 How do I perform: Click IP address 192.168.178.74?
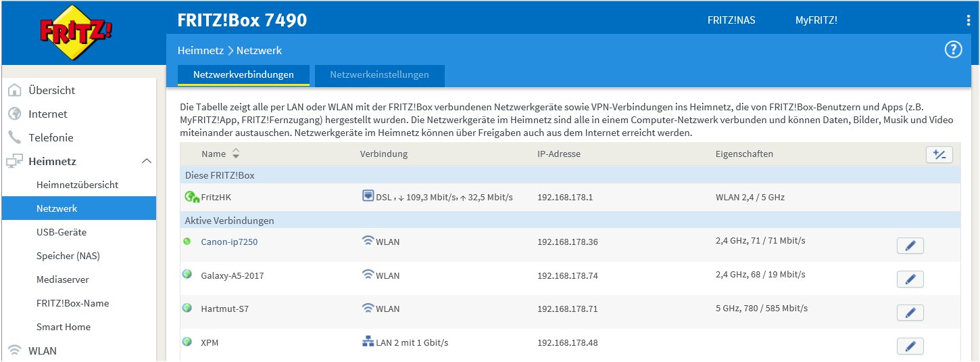[568, 275]
